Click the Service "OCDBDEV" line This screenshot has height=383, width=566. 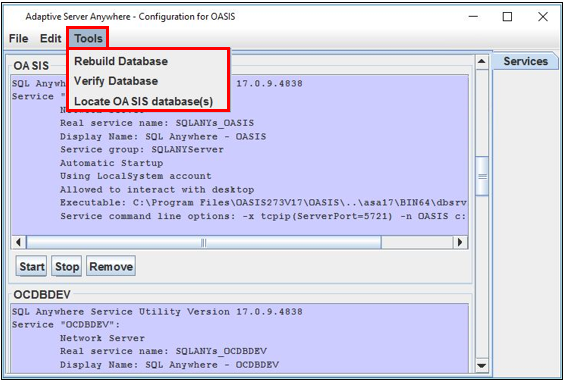click(66, 325)
